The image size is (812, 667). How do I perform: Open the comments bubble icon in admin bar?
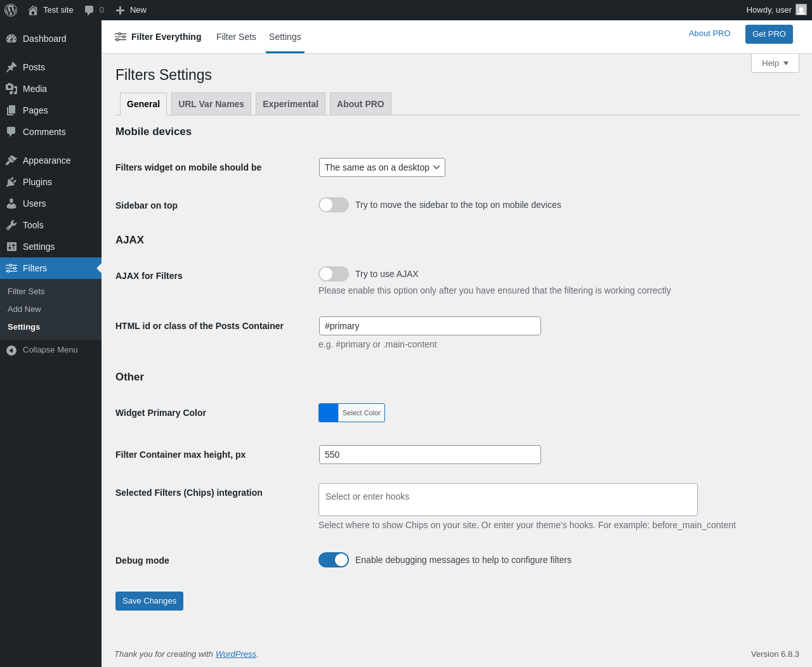(89, 10)
